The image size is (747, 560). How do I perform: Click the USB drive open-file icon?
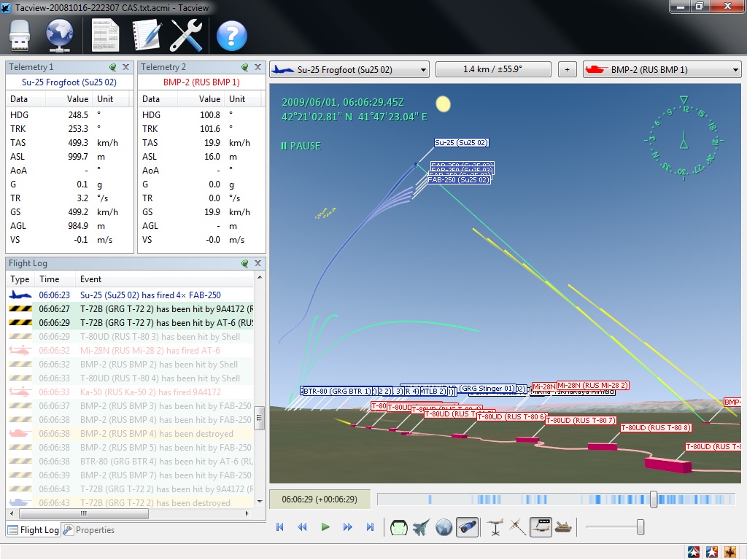[x=20, y=34]
